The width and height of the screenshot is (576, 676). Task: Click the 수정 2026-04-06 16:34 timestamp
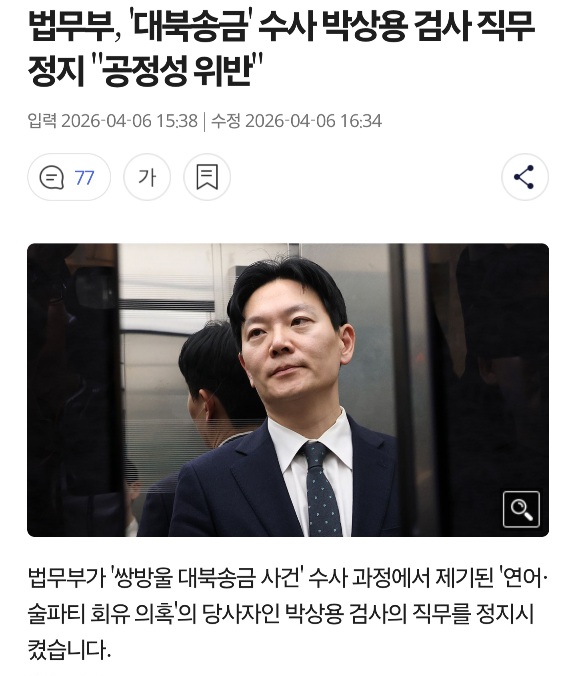296,121
